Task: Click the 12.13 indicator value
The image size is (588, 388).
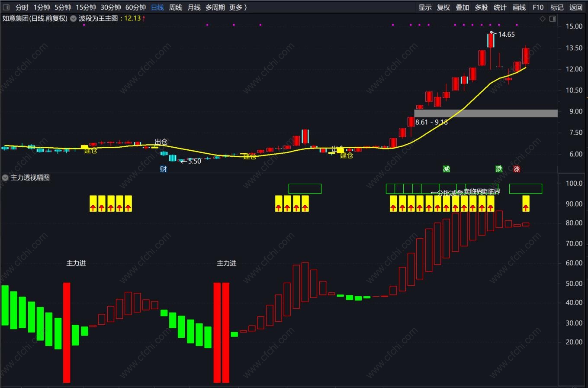Action: (x=132, y=19)
